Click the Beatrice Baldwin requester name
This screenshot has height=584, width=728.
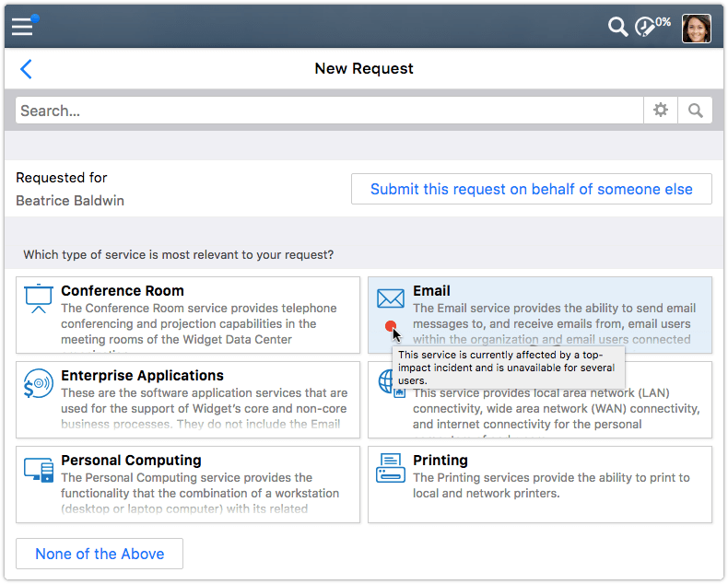point(70,201)
